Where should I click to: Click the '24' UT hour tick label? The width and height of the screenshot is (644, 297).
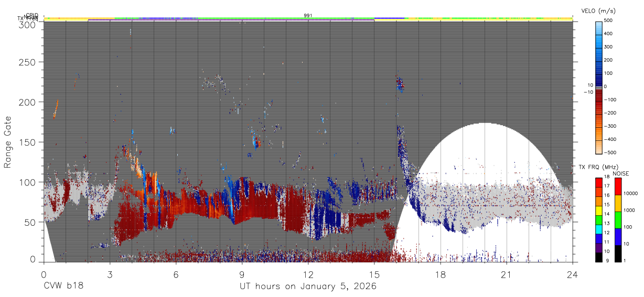(x=572, y=274)
